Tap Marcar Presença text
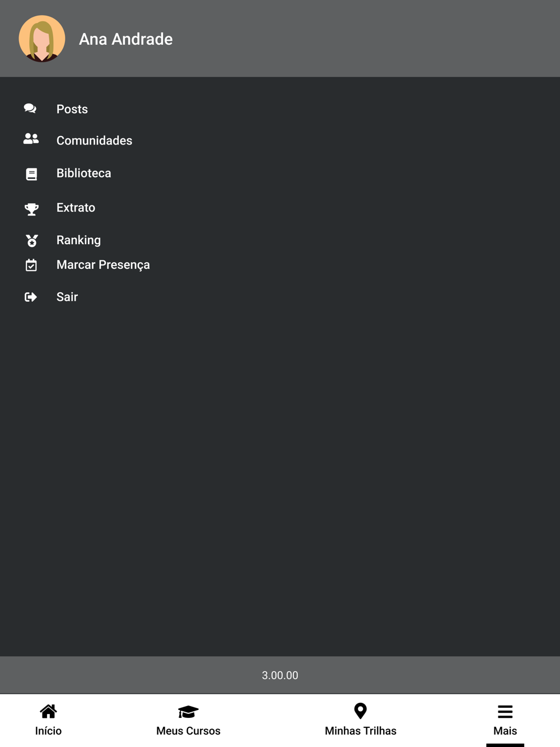Screen dimensions: 560x747 tap(103, 265)
